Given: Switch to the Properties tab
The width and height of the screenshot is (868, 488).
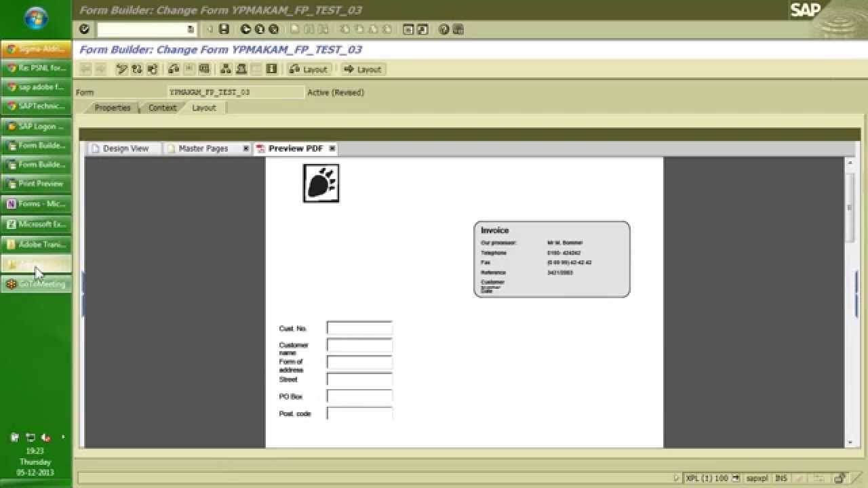Looking at the screenshot, I should click(112, 108).
